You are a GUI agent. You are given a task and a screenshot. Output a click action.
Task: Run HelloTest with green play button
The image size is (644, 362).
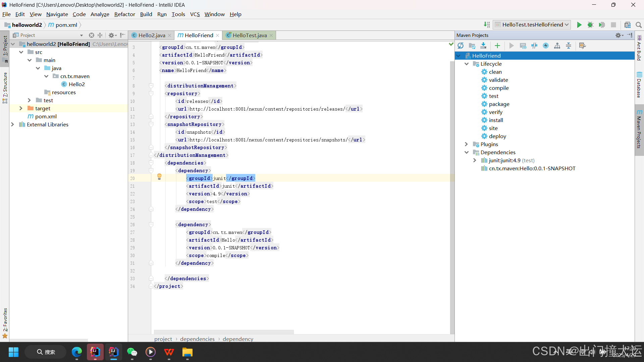click(579, 25)
